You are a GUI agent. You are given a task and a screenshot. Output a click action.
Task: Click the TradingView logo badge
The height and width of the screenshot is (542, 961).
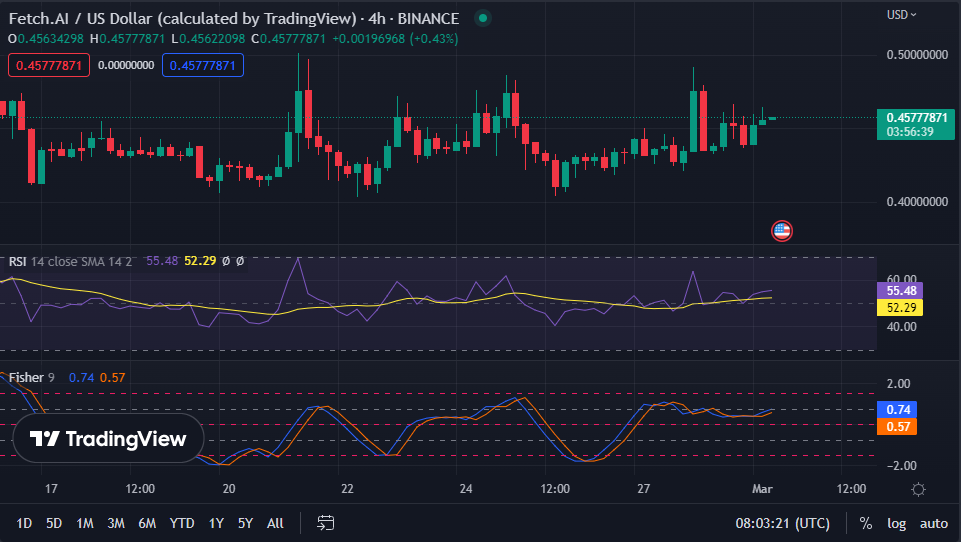click(108, 438)
